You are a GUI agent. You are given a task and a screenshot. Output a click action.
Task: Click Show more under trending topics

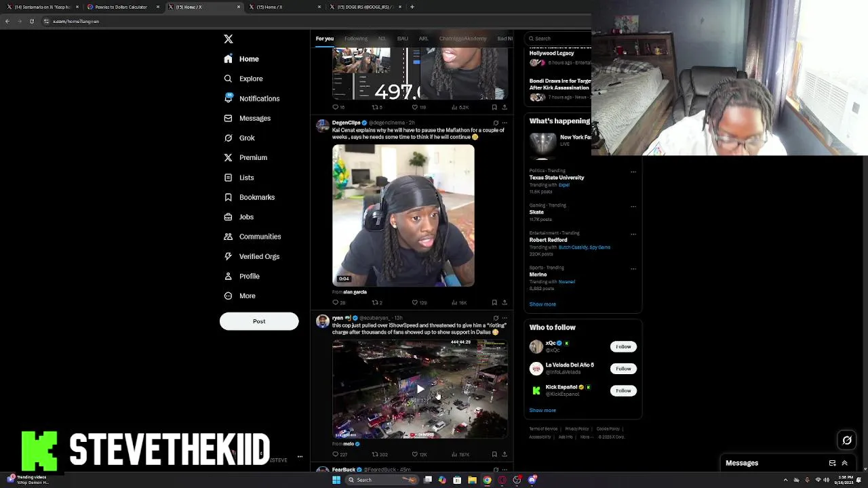[x=542, y=304]
